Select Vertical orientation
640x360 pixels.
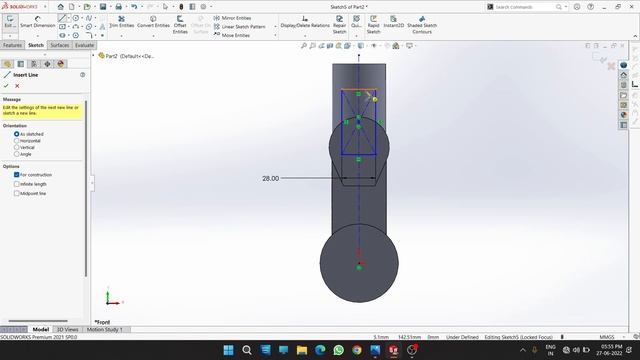click(16, 147)
